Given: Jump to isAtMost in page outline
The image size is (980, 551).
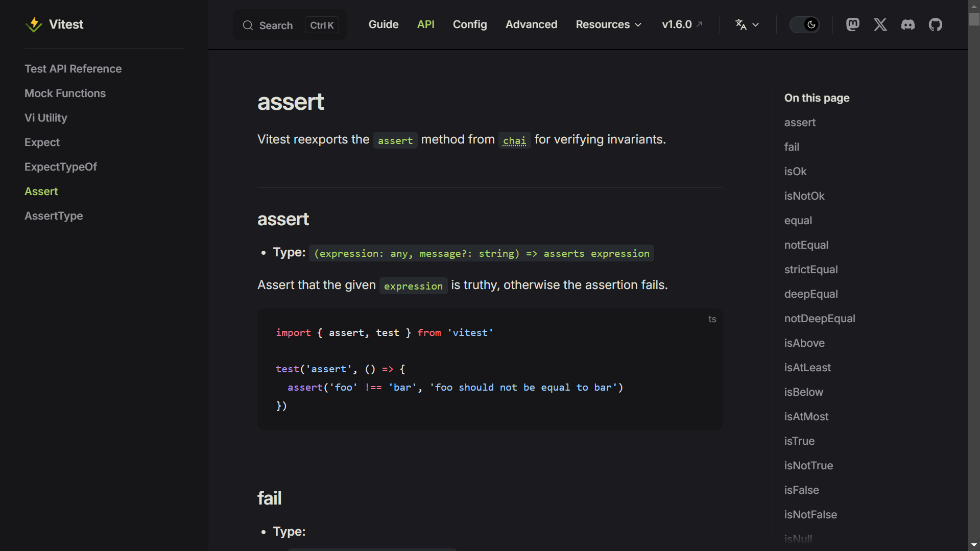Looking at the screenshot, I should [806, 416].
